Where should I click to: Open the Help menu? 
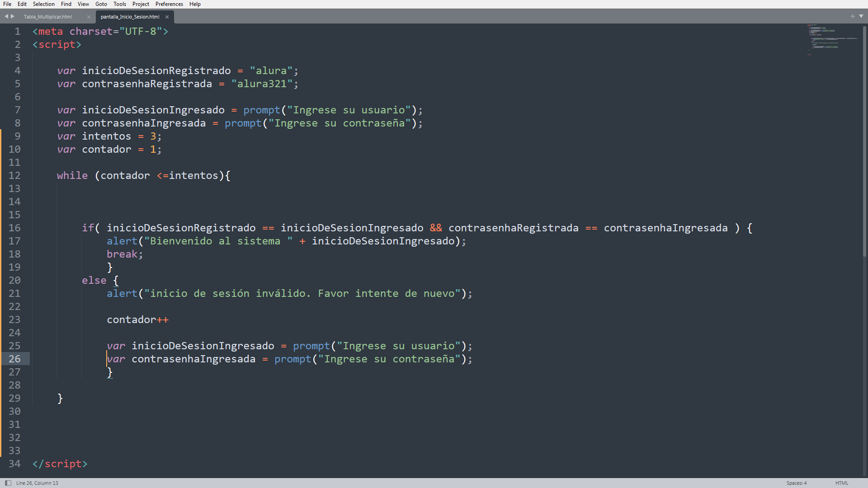(x=195, y=4)
